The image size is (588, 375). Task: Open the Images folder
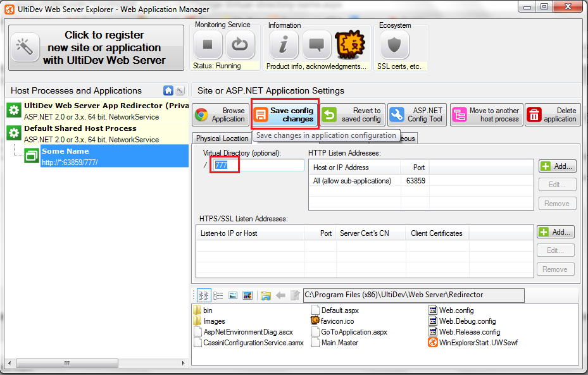point(210,321)
